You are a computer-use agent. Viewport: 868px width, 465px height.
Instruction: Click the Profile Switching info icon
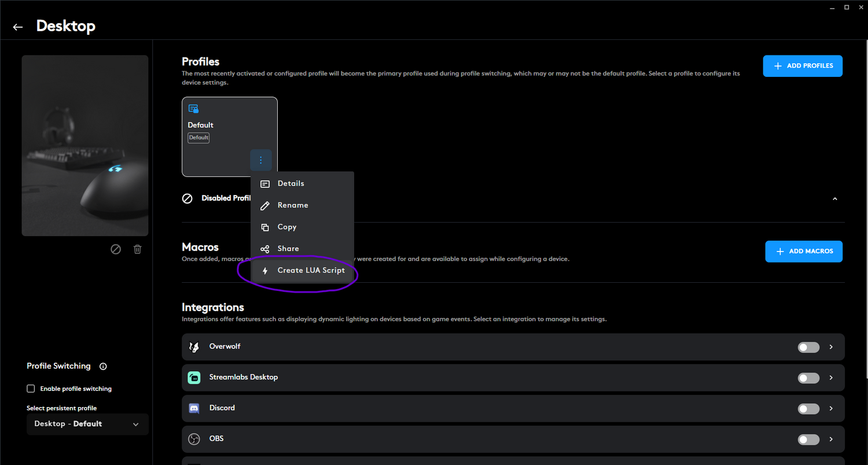pyautogui.click(x=103, y=366)
